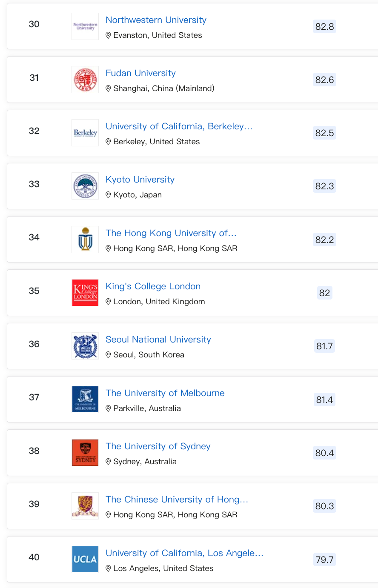Open the Seoul National University link

coord(158,340)
